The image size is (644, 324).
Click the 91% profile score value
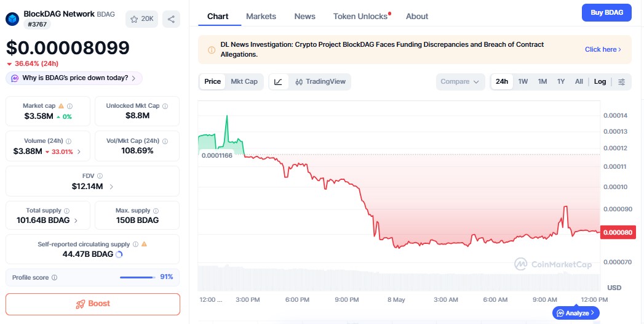click(166, 277)
